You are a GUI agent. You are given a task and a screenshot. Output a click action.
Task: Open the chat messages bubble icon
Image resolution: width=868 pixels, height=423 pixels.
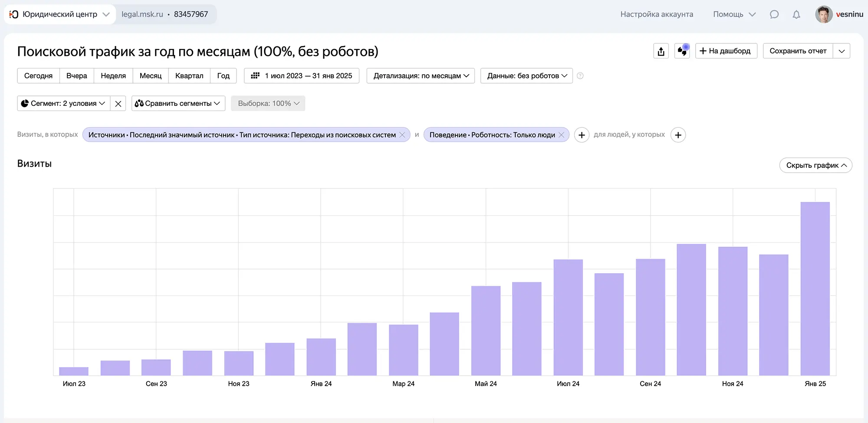[774, 14]
